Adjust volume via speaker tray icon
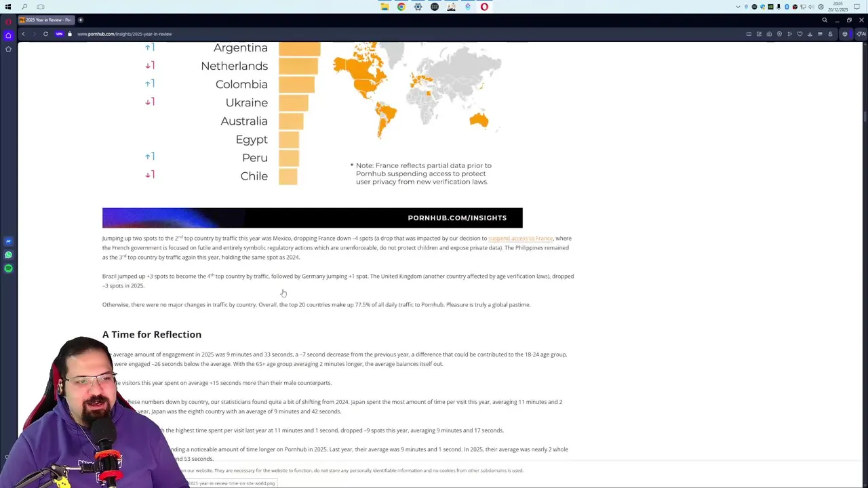868x488 pixels. tap(812, 7)
